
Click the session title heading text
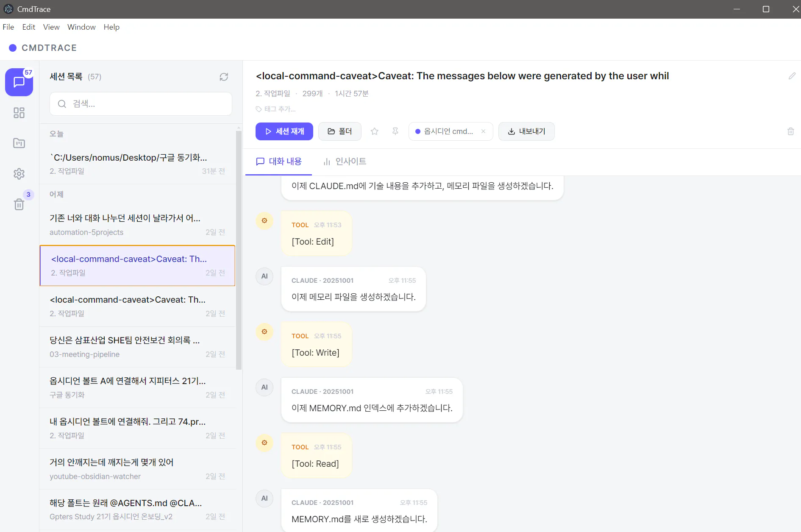pos(462,76)
